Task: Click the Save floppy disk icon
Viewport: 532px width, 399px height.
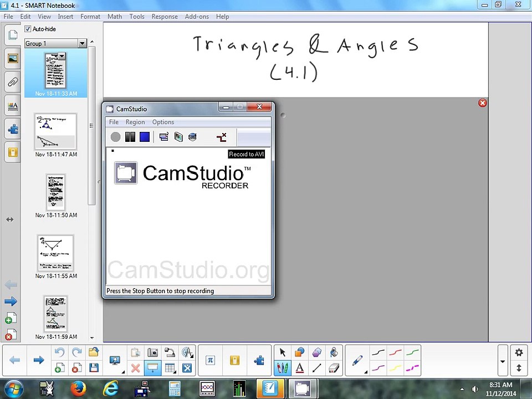Action: coord(94,368)
